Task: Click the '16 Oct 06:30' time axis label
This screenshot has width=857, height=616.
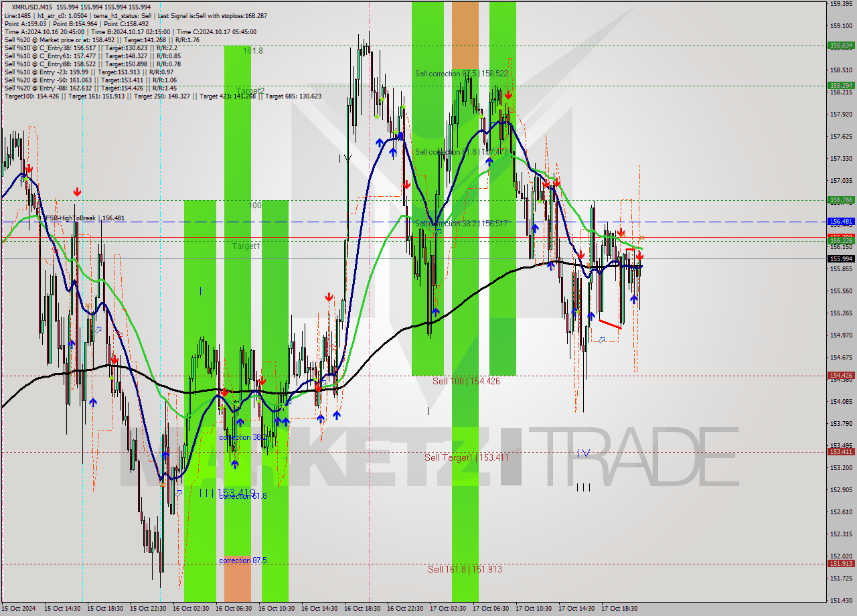Action: [234, 609]
